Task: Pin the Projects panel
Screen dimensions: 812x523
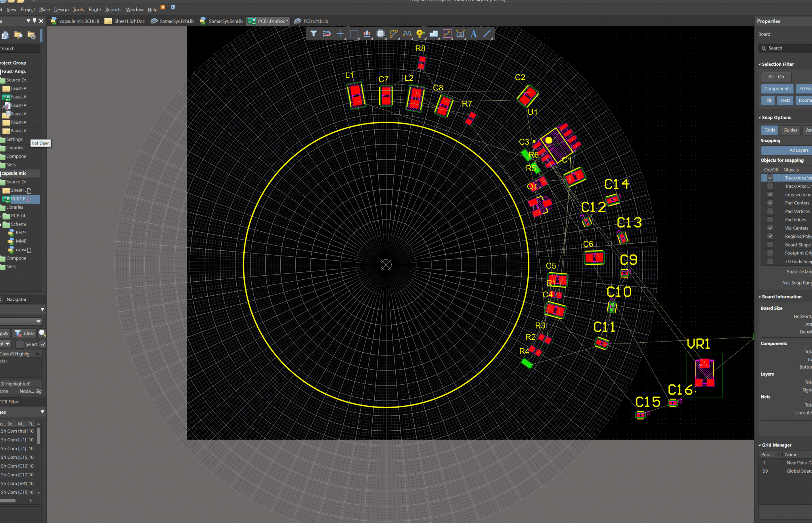Action: (34, 21)
